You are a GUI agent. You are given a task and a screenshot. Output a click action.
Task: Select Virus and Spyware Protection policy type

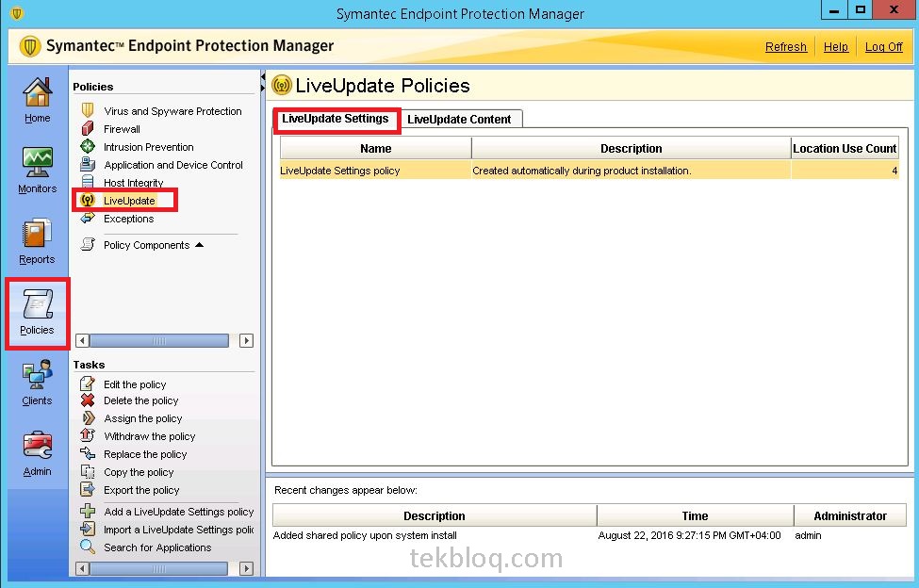click(x=172, y=111)
